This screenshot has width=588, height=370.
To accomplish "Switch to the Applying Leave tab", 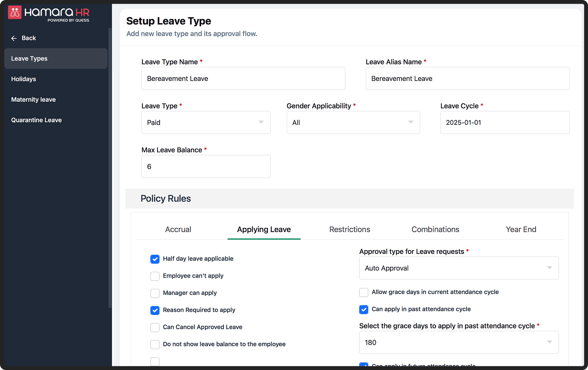I will (264, 230).
